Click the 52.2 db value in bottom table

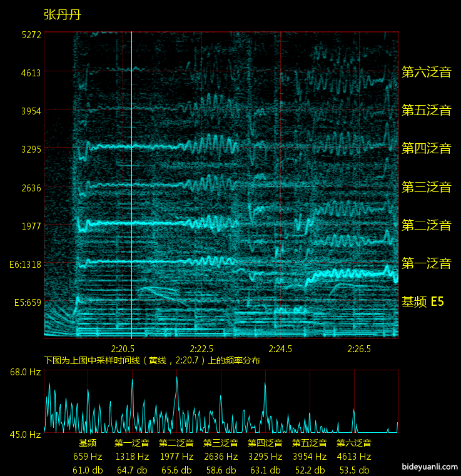click(310, 470)
